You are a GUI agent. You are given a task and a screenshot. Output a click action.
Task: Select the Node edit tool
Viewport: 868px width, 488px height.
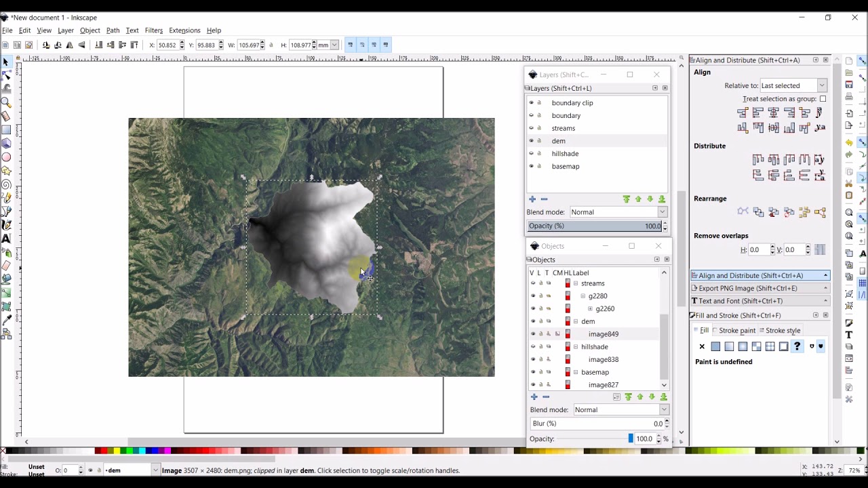coord(6,75)
